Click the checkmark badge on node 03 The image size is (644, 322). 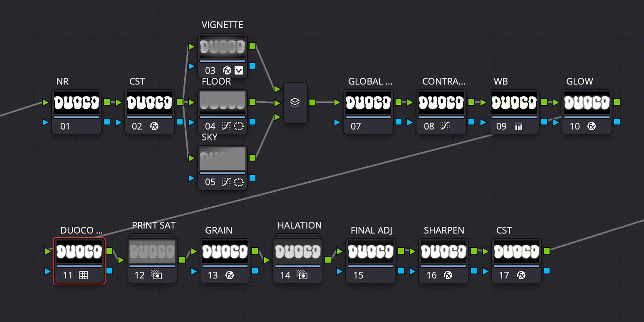click(239, 71)
